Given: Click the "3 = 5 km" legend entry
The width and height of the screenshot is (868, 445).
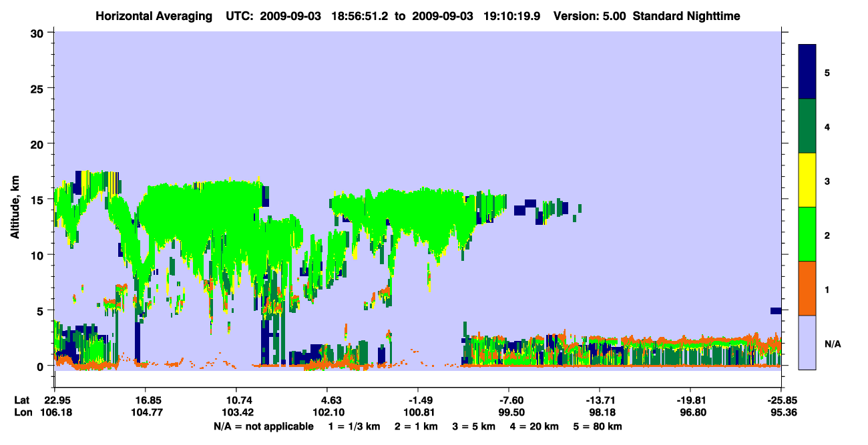Looking at the screenshot, I should pyautogui.click(x=473, y=426).
